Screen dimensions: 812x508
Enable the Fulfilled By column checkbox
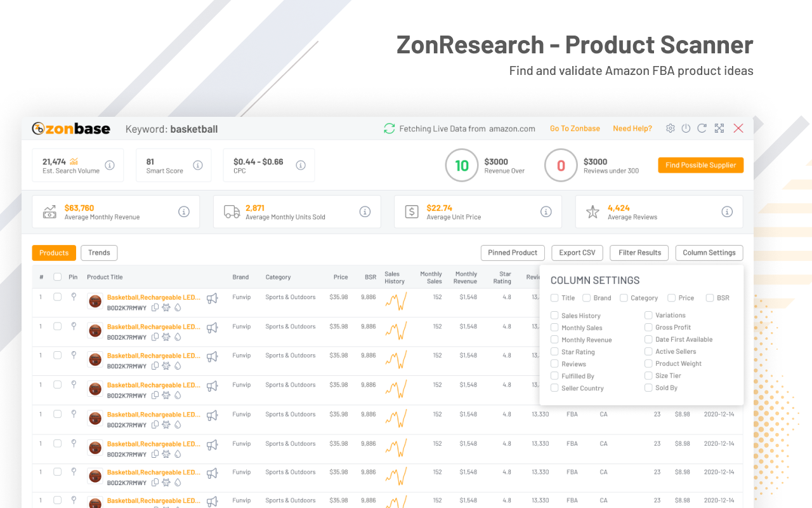(554, 376)
